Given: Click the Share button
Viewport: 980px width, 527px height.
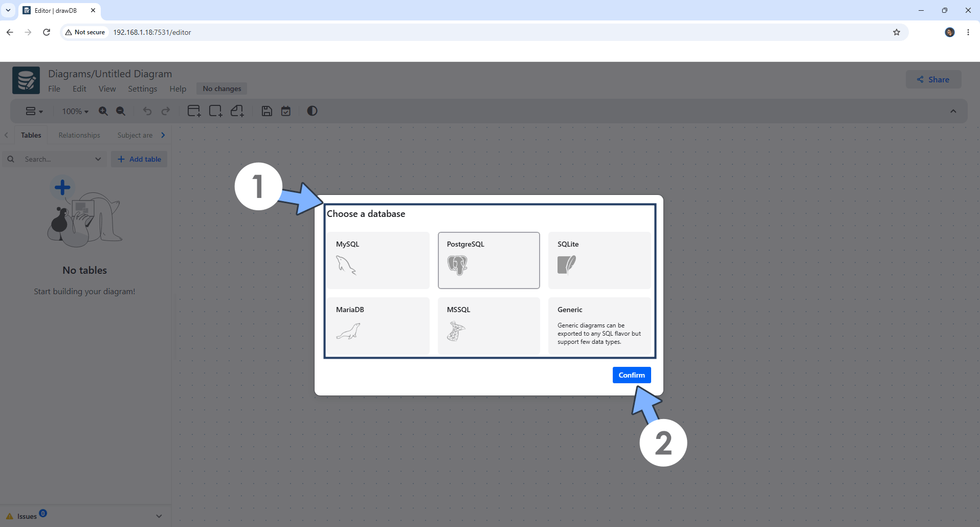Looking at the screenshot, I should [x=933, y=79].
